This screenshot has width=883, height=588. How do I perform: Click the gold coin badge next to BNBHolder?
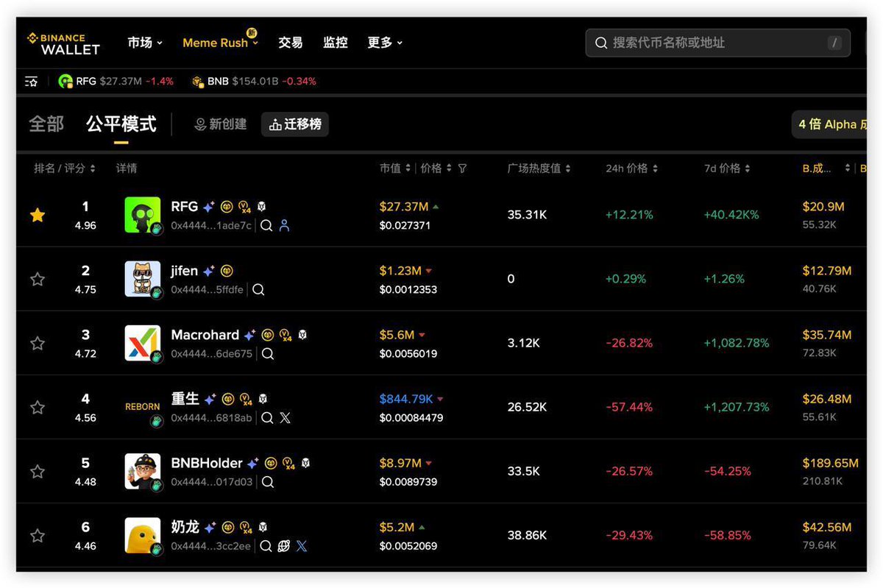[x=271, y=464]
